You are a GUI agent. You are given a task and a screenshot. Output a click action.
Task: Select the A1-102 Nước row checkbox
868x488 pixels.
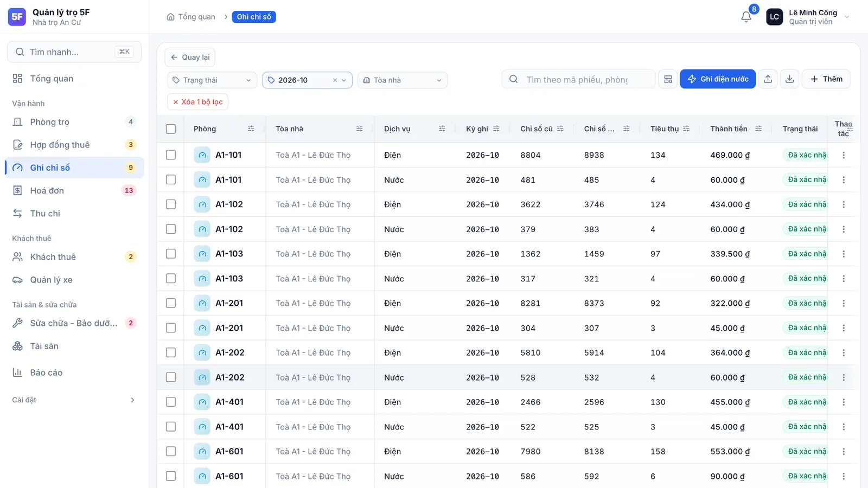tap(171, 229)
